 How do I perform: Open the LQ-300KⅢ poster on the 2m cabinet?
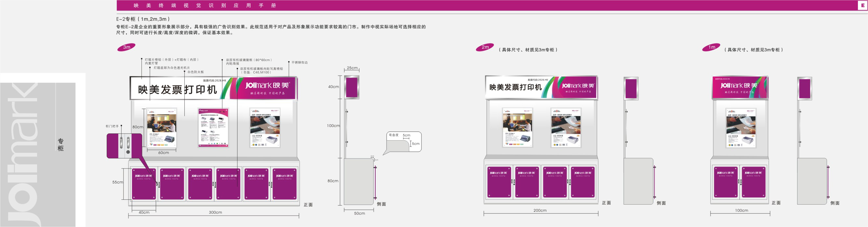[566, 127]
